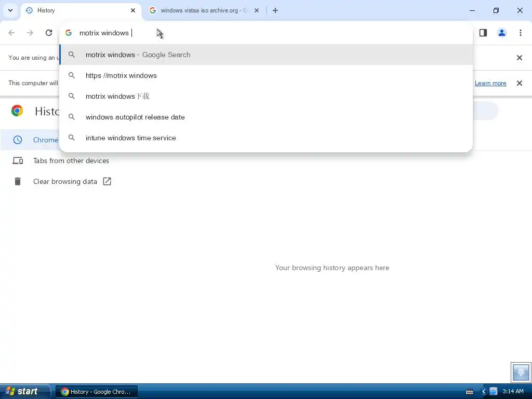Click address bar text motrix windows
Viewport: 532px width, 399px height.
click(104, 33)
